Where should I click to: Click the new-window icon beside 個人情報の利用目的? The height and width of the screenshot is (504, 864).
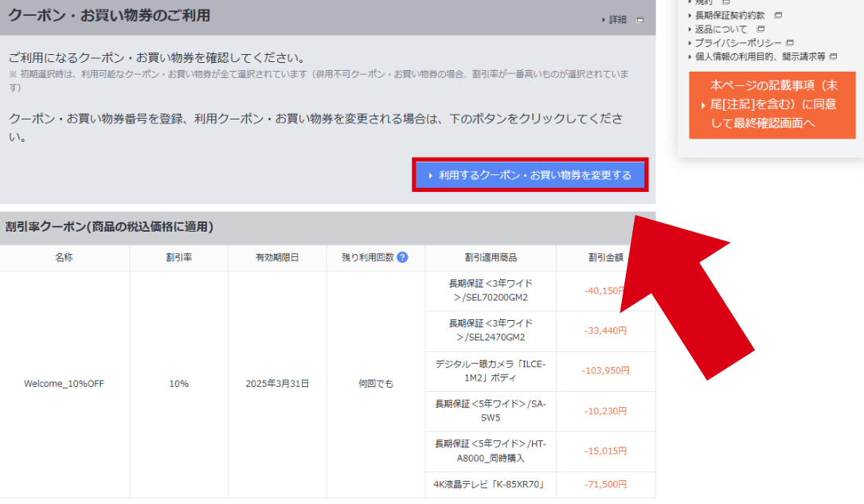coord(833,57)
